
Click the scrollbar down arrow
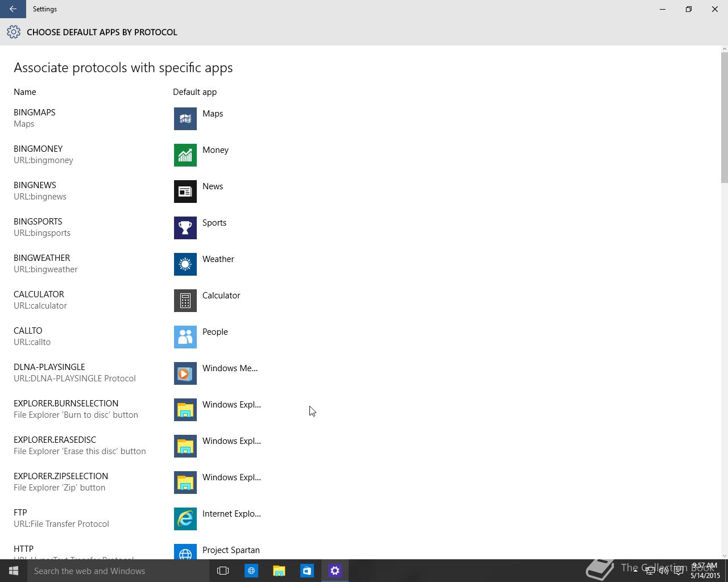pyautogui.click(x=724, y=555)
